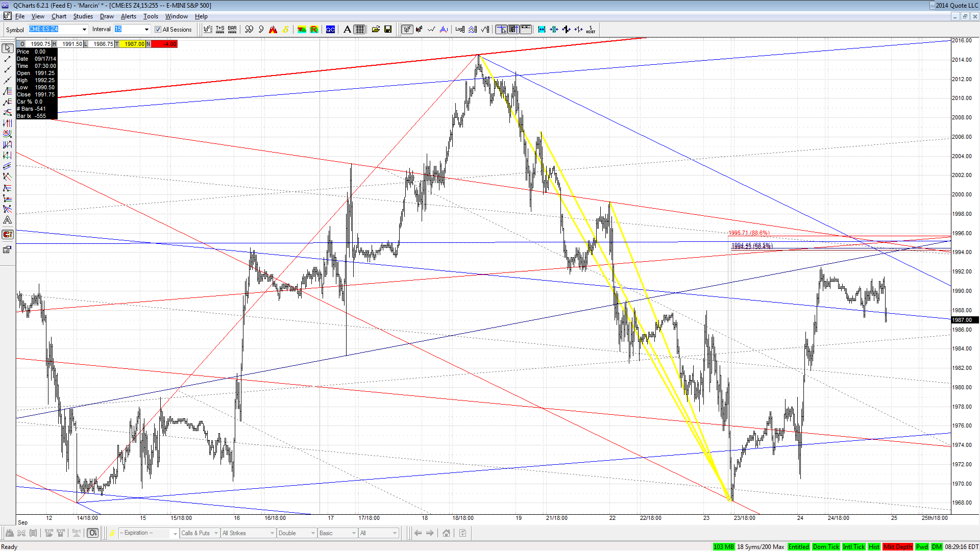
Task: Click the yellow last trade price field
Action: pos(132,44)
